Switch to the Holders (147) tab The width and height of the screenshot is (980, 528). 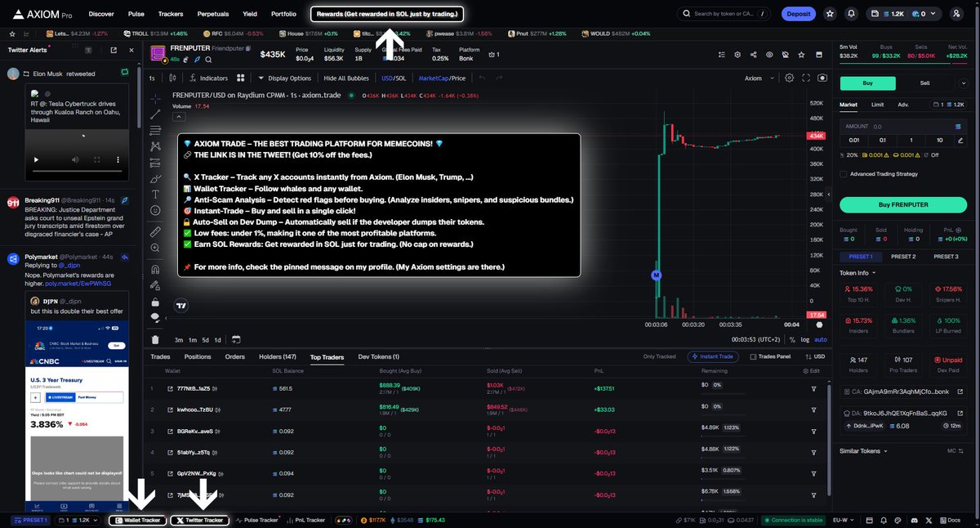pos(277,356)
